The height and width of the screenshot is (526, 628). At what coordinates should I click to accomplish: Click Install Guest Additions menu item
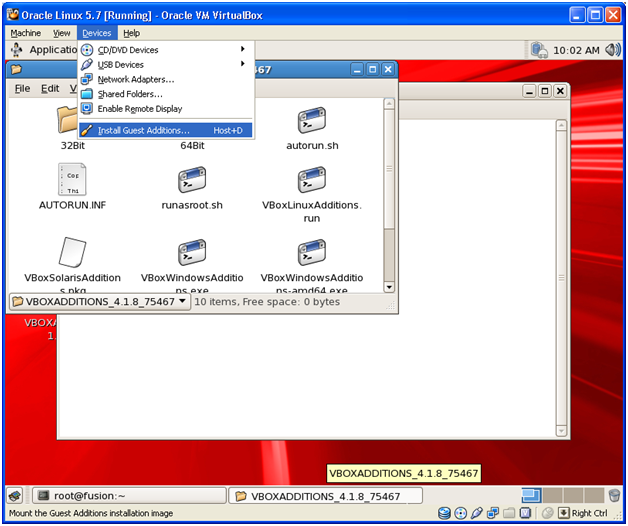pos(165,130)
